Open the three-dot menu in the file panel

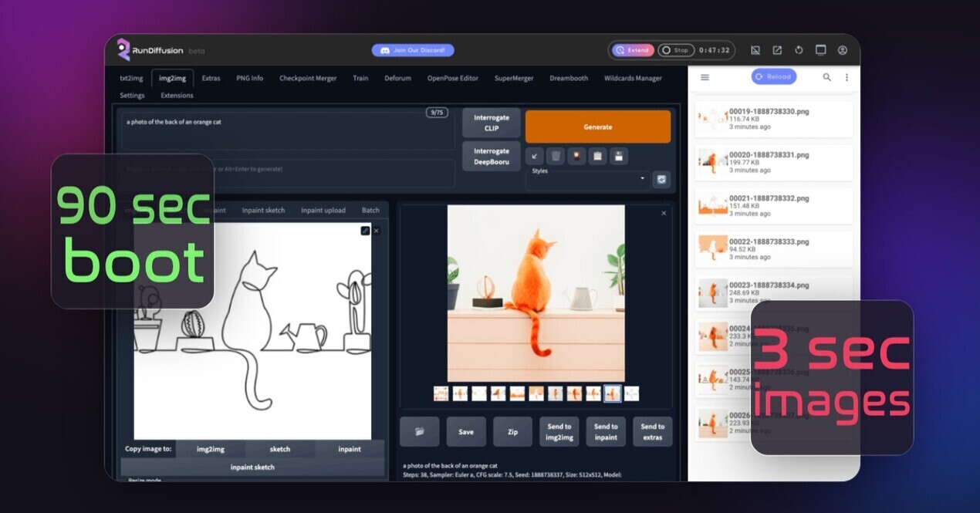coord(847,76)
